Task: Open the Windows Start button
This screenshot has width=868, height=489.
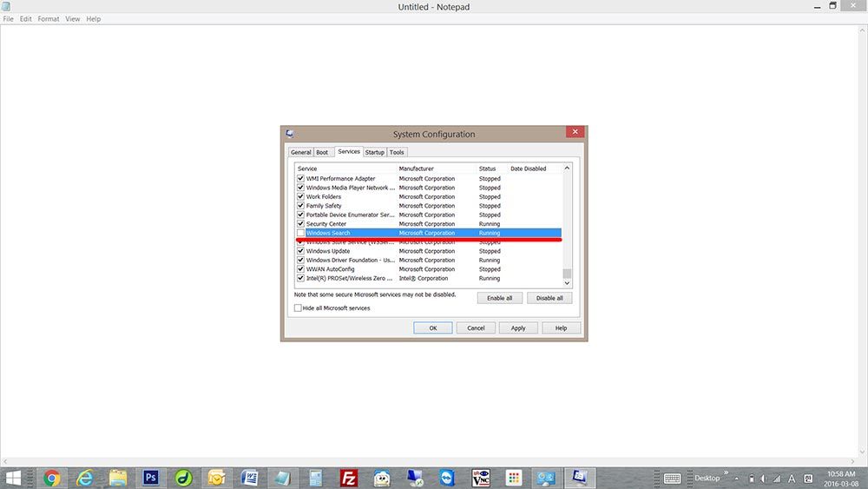Action: pos(13,478)
